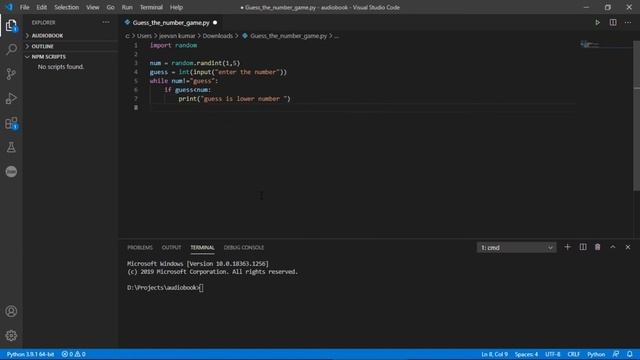
Task: Open the Accounts icon
Action: point(11,311)
